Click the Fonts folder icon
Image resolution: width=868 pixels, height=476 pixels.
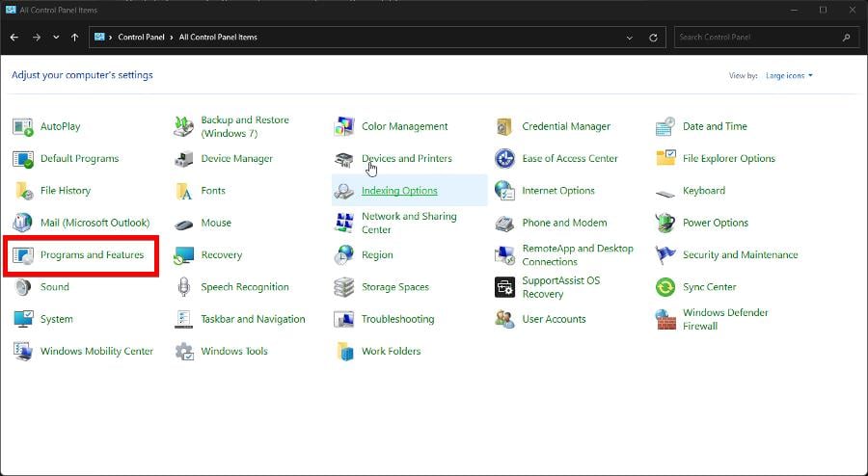point(183,191)
